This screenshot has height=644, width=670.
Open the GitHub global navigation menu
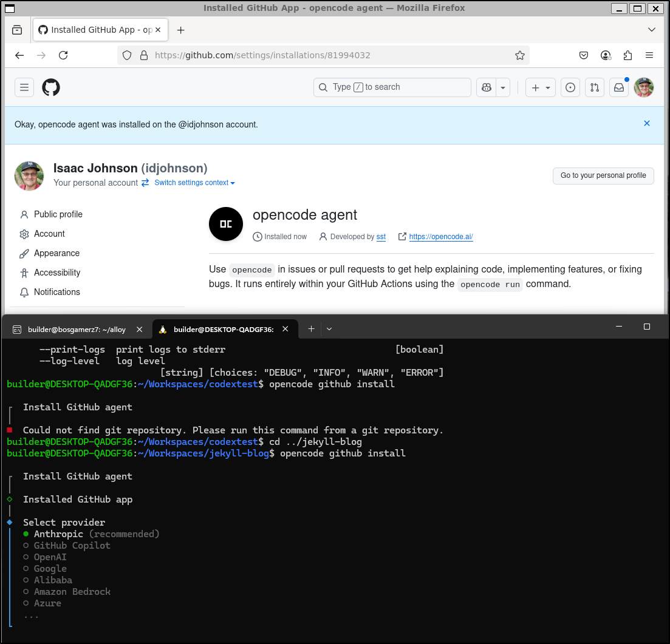(x=24, y=87)
